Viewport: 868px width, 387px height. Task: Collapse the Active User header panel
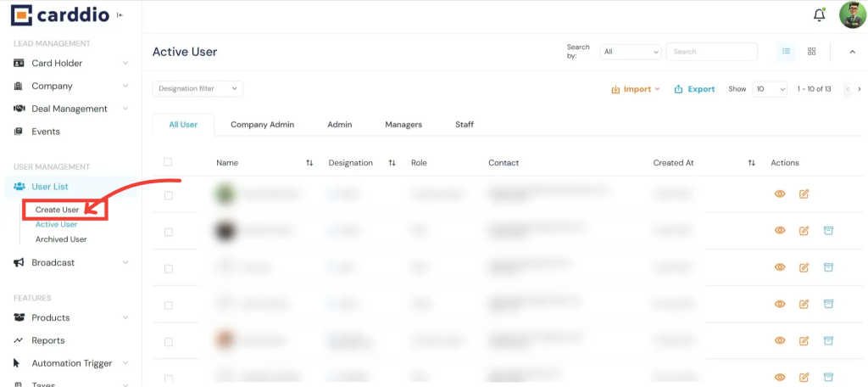pyautogui.click(x=853, y=52)
